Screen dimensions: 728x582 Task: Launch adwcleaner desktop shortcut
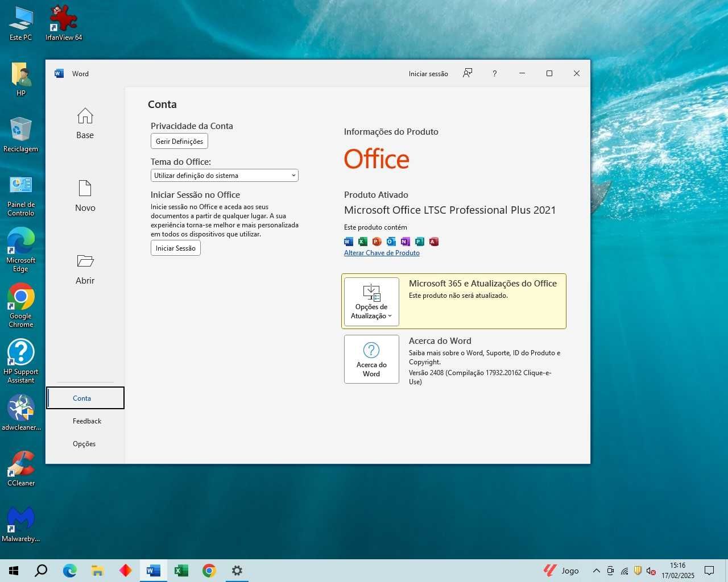[x=21, y=413]
